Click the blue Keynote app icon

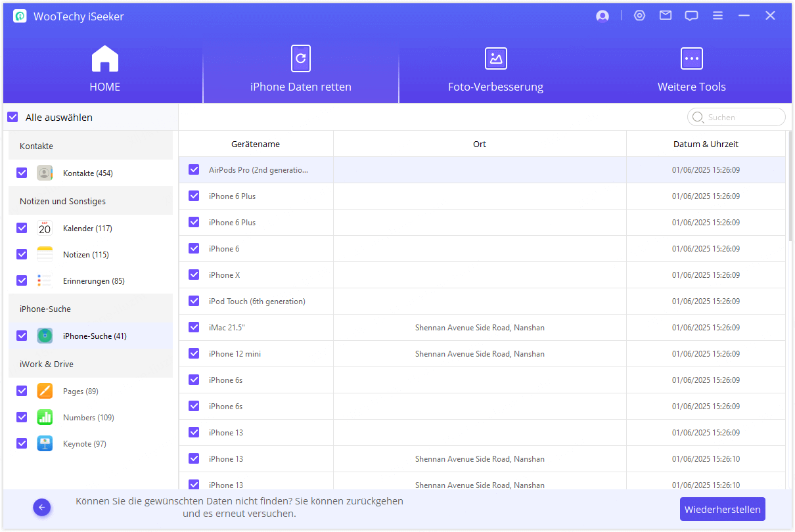click(44, 443)
